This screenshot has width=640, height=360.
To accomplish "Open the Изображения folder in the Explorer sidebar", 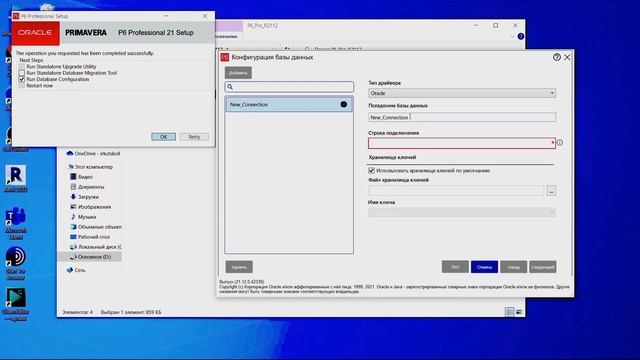I will (91, 207).
